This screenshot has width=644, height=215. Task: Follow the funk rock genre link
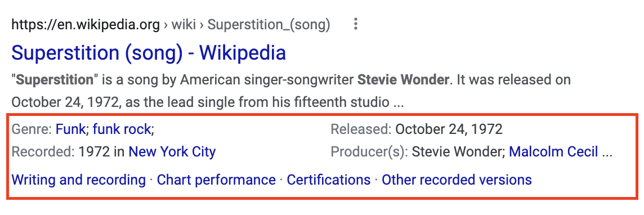(x=122, y=129)
